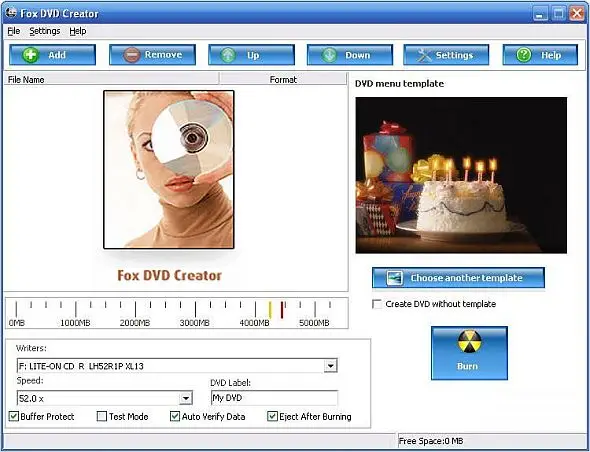The width and height of the screenshot is (590, 452).
Task: Click the dark red marker on size gauge
Action: (282, 310)
